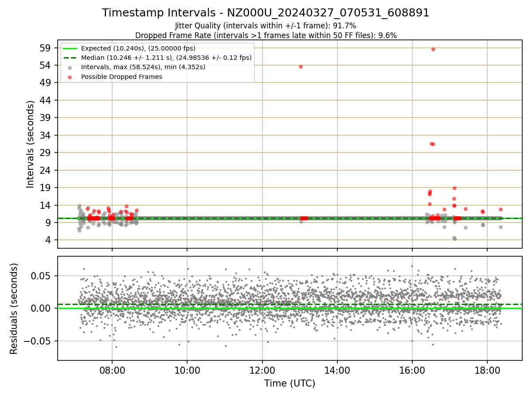Click the 14 tick label on the intervals axis
Screen dimensions: 532x399
46,205
